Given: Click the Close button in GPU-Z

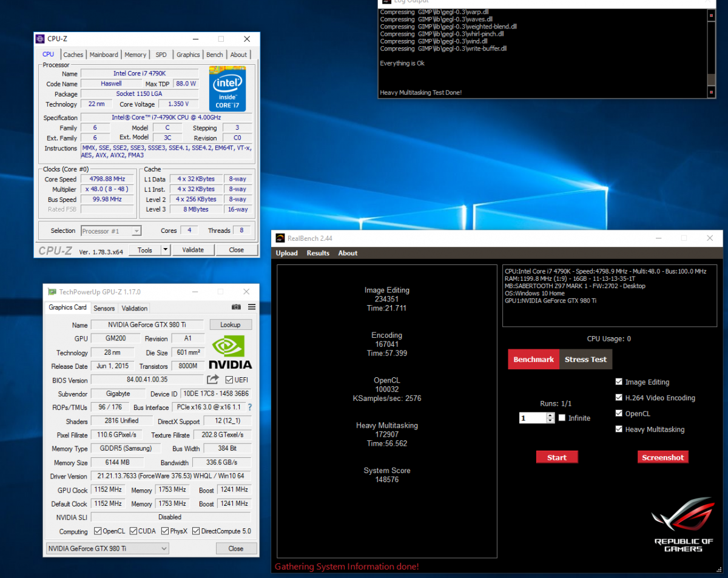Looking at the screenshot, I should 236,548.
